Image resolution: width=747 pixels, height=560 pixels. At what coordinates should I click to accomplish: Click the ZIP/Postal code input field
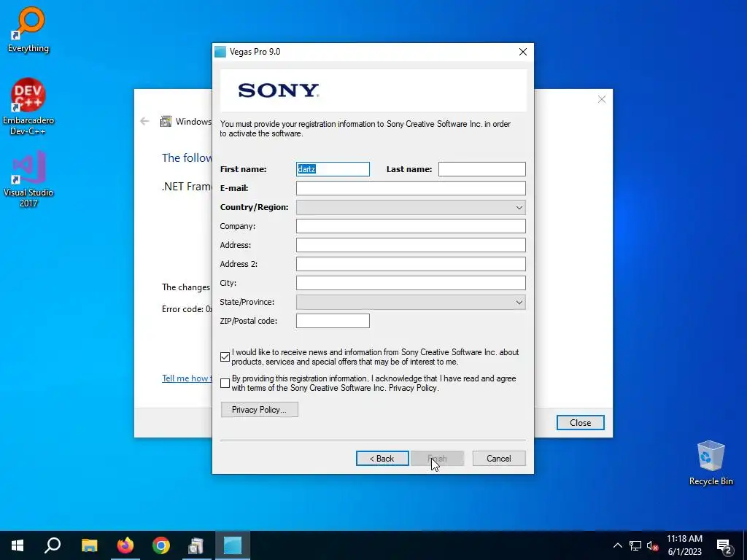pos(333,321)
